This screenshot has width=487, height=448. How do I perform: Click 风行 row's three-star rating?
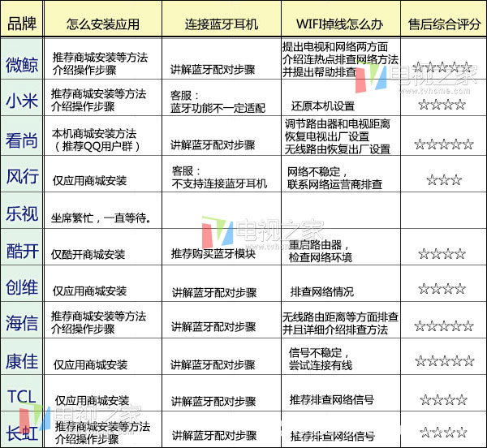[444, 179]
